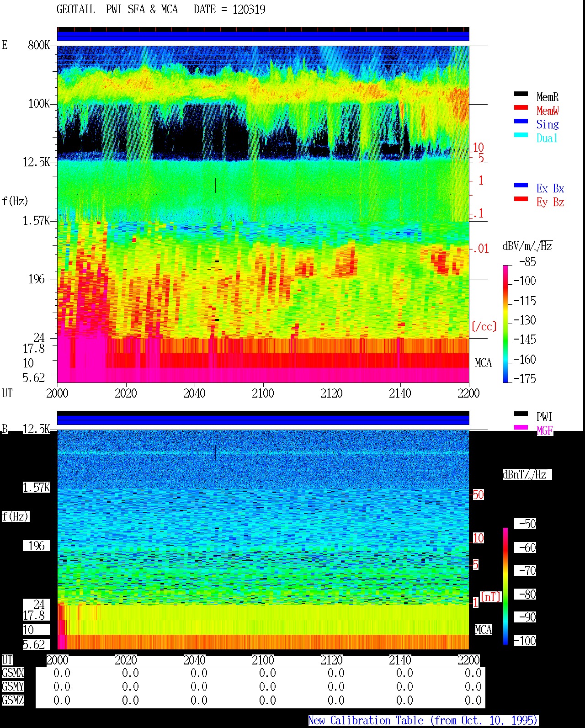Click the GSMY row label
Viewport: 585px width, 728px height.
coord(13,686)
